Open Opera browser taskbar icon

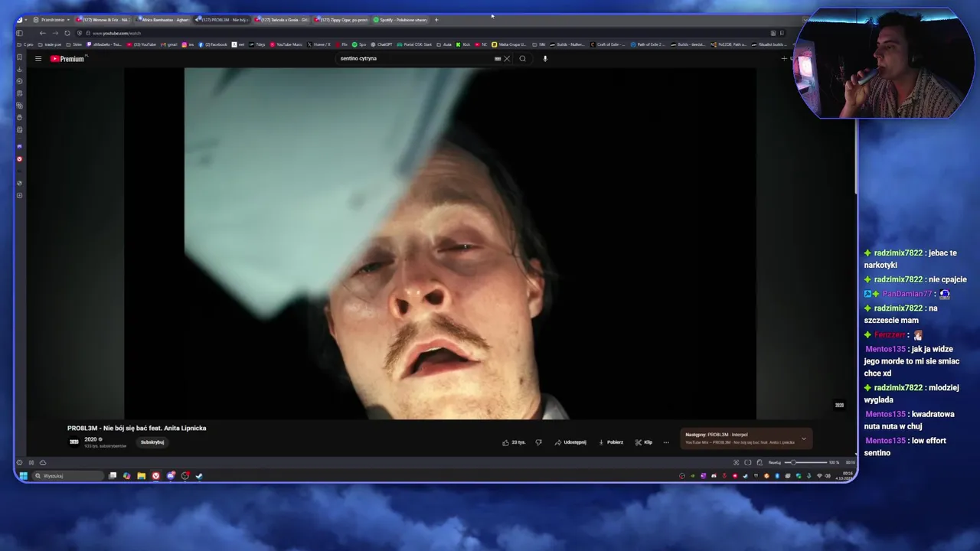point(155,476)
